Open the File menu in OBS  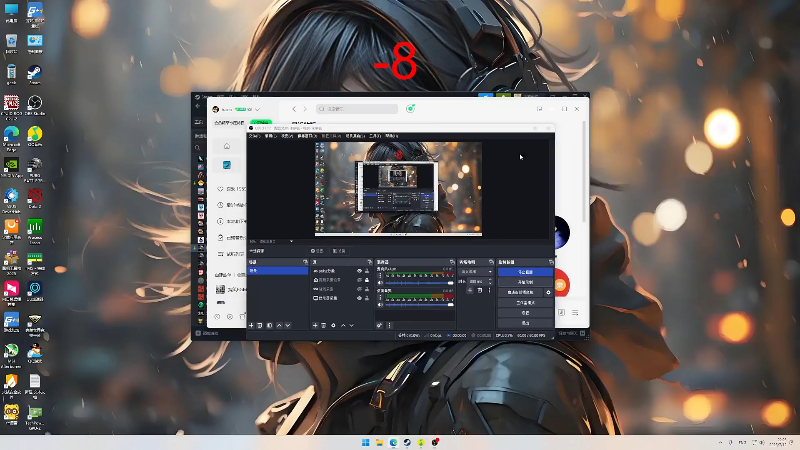point(255,136)
